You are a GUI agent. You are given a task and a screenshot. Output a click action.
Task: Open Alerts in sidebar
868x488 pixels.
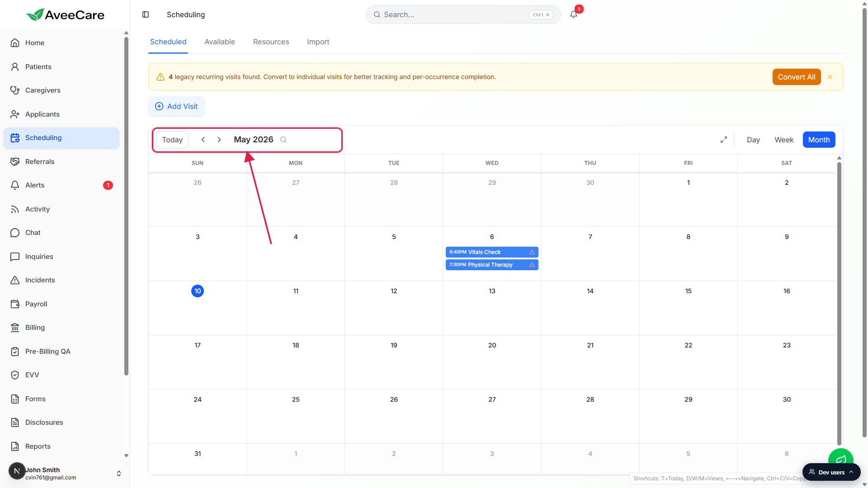61,185
